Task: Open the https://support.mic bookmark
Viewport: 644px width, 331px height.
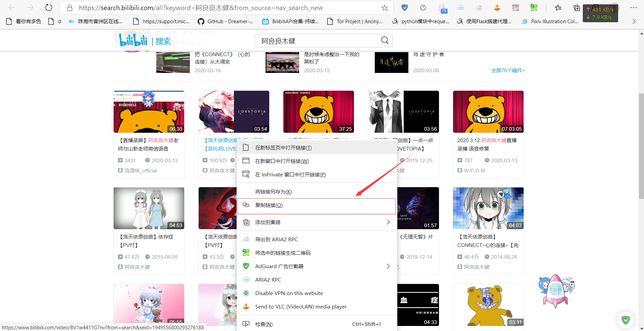Action: (161, 21)
